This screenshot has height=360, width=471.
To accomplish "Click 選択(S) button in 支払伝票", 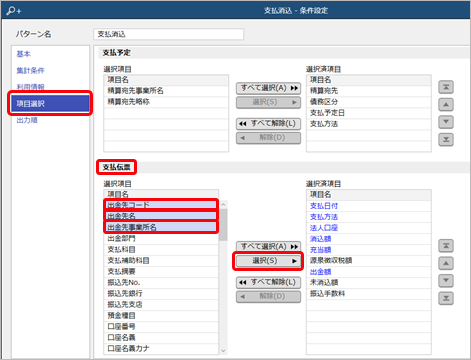I will (x=268, y=261).
